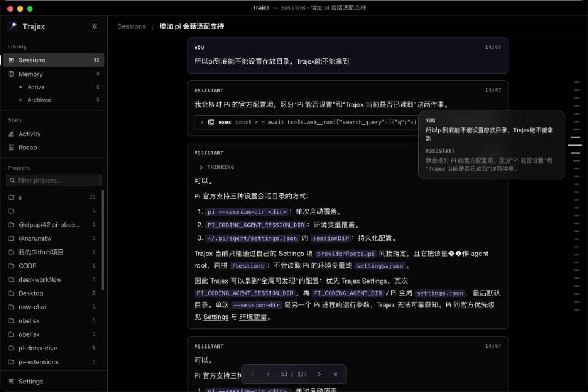The height and width of the screenshot is (392, 588).
Task: Click the Recap document icon
Action: (x=11, y=148)
